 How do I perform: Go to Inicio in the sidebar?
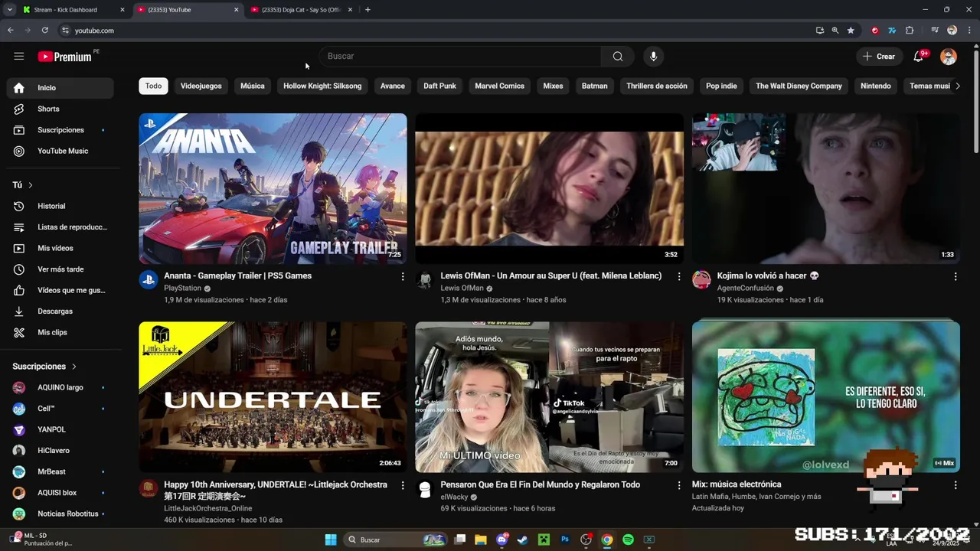pyautogui.click(x=60, y=87)
